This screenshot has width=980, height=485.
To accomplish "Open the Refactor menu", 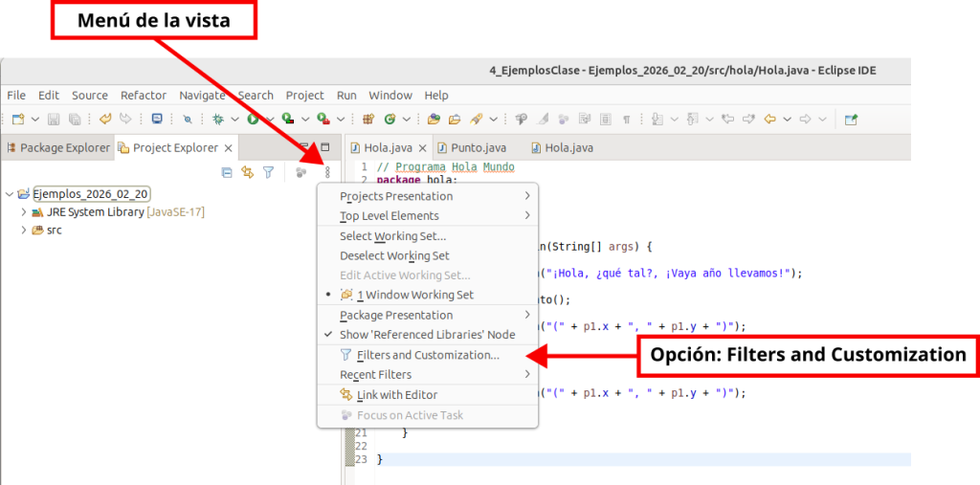I will (x=144, y=96).
